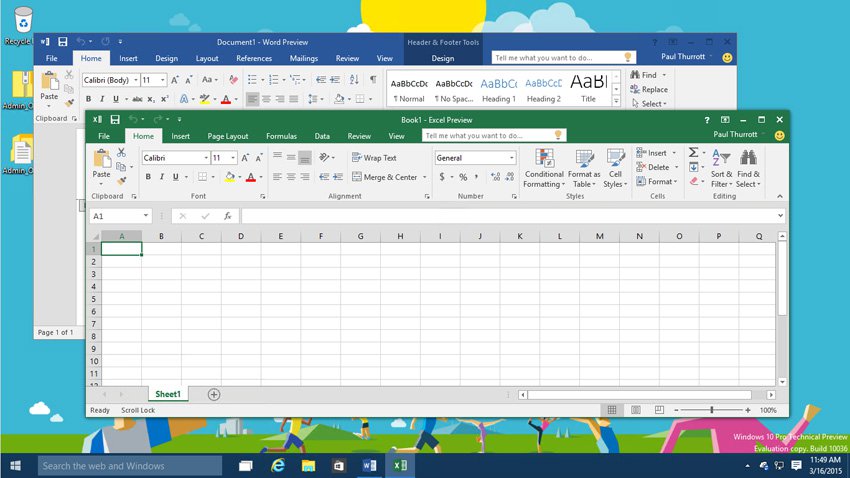The width and height of the screenshot is (850, 478).
Task: Switch to Excel's Formulas tab
Action: click(x=281, y=136)
